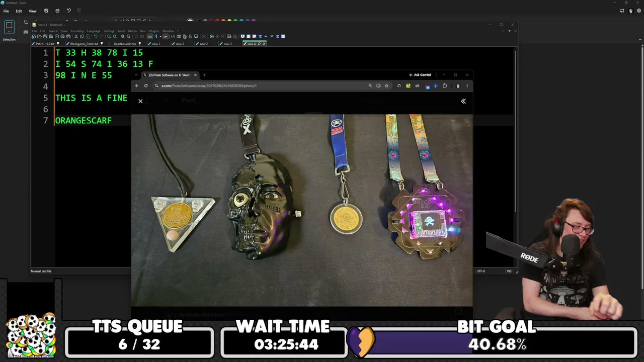The height and width of the screenshot is (362, 644).
Task: Toggle the INS insert mode in status bar
Action: click(x=509, y=271)
